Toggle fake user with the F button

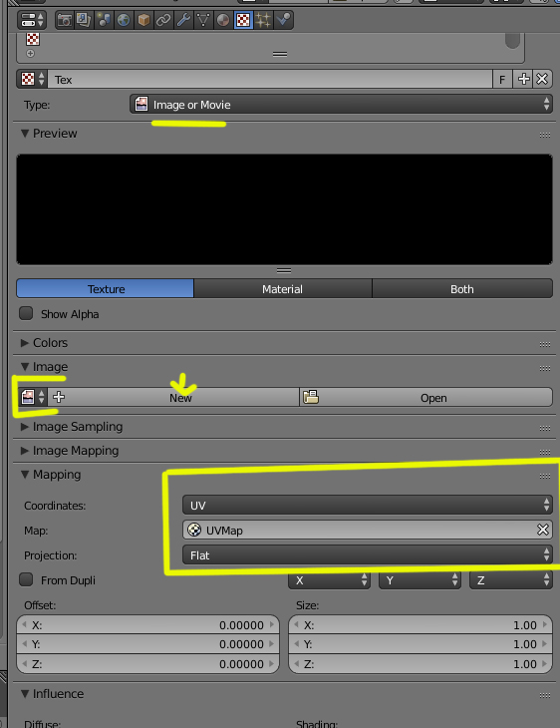point(502,80)
